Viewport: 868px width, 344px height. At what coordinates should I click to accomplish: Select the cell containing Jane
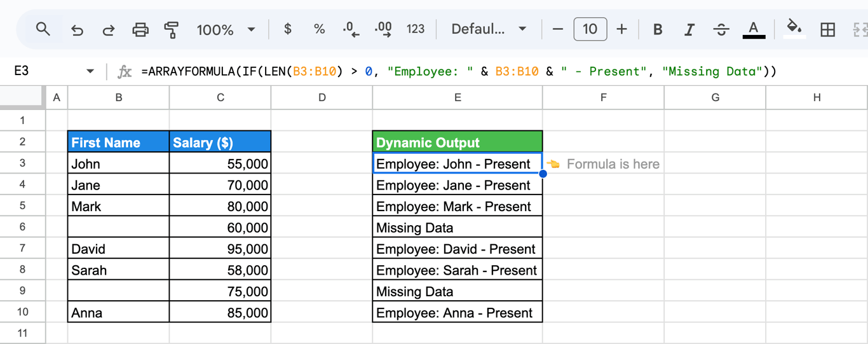(118, 184)
